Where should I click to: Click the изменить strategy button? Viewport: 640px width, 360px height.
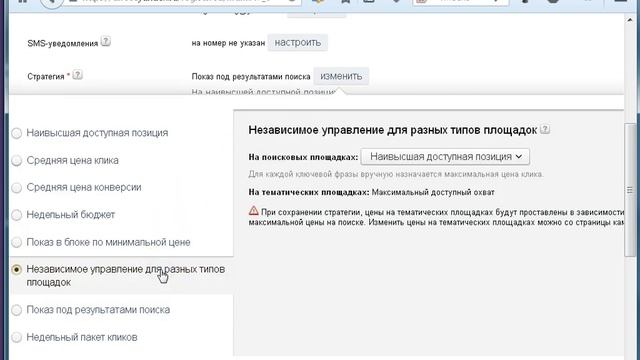[x=341, y=76]
